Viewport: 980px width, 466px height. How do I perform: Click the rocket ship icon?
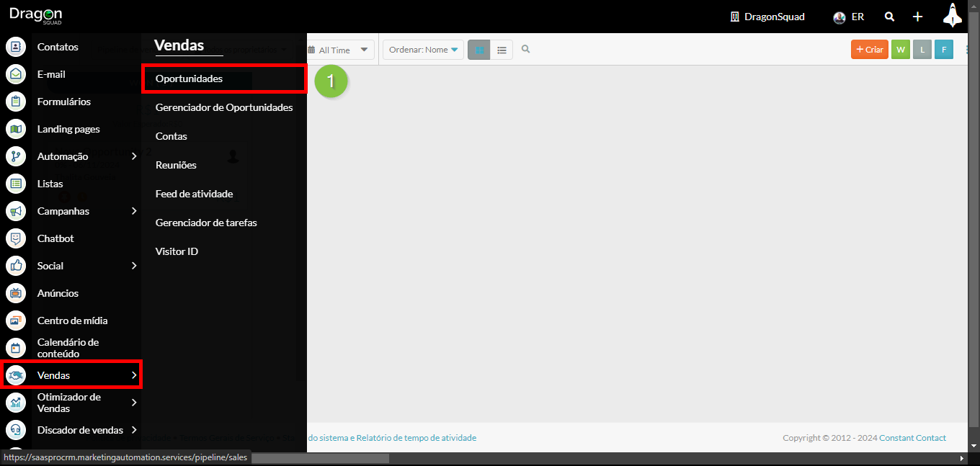click(x=953, y=16)
